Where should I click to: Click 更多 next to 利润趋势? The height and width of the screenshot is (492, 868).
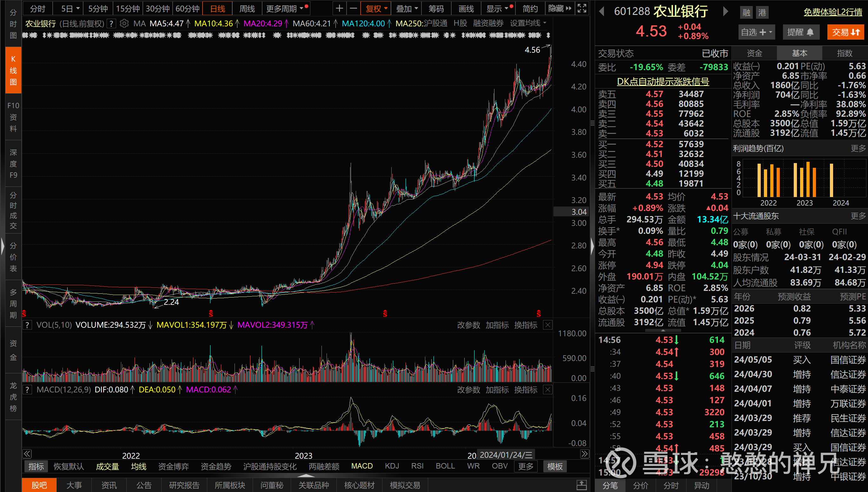tap(858, 148)
